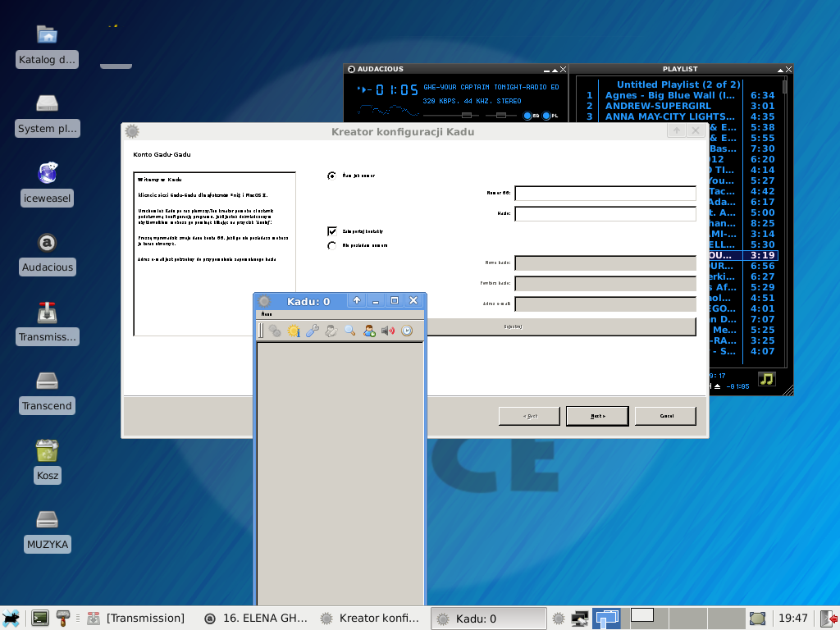Shade the Audacious player with triangle icon
The height and width of the screenshot is (630, 840).
tap(555, 70)
